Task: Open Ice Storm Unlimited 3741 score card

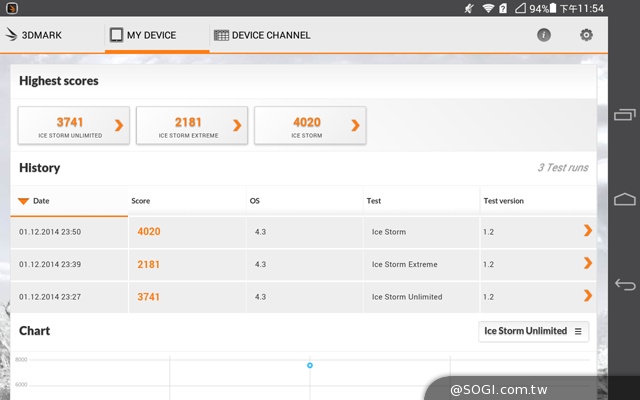Action: coord(74,126)
